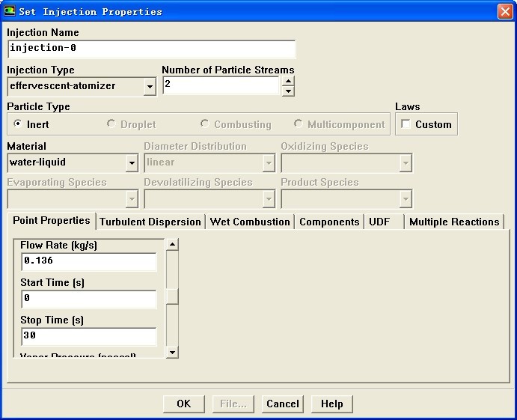Select the Inert particle type
The height and width of the screenshot is (420, 517).
pos(19,124)
